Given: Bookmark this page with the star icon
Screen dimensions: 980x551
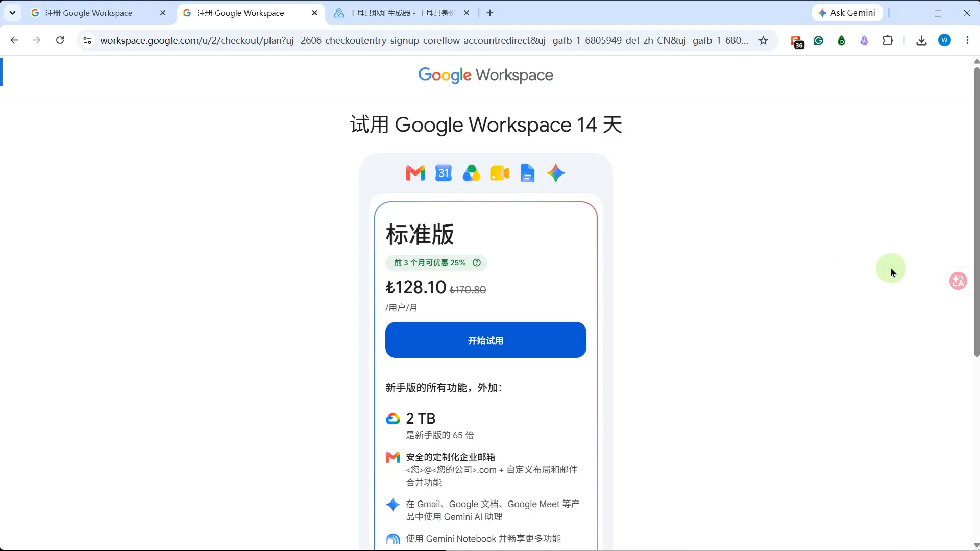Looking at the screenshot, I should coord(763,40).
